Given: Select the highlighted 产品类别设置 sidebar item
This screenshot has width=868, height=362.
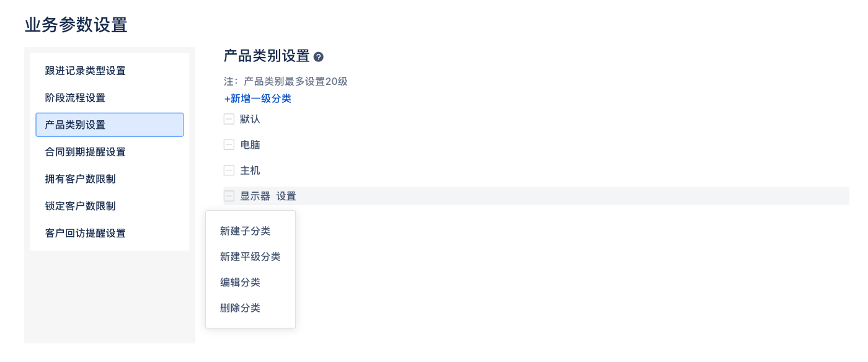Looking at the screenshot, I should [x=110, y=125].
